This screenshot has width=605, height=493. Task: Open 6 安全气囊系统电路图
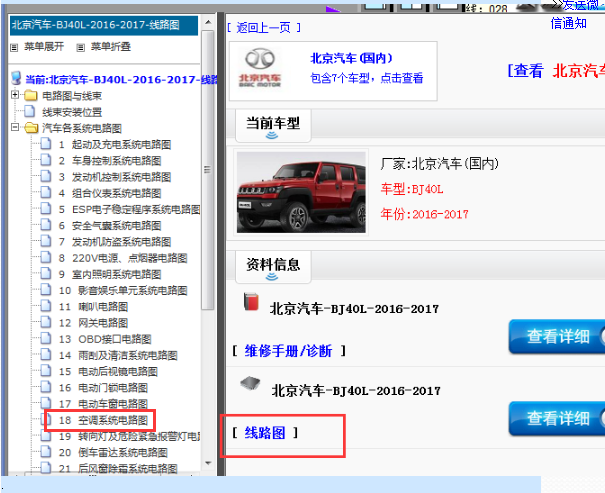[x=110, y=226]
